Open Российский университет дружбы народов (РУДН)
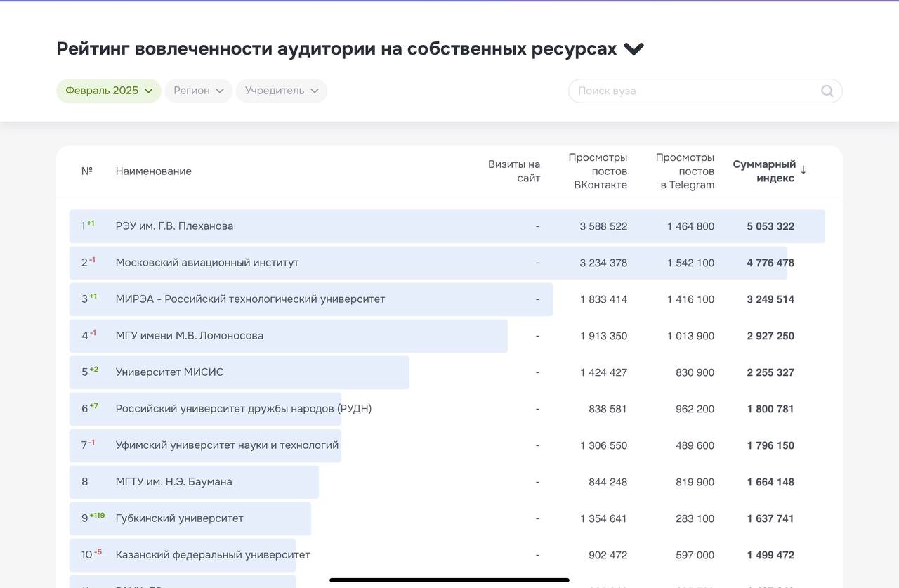899x588 pixels. [x=244, y=409]
